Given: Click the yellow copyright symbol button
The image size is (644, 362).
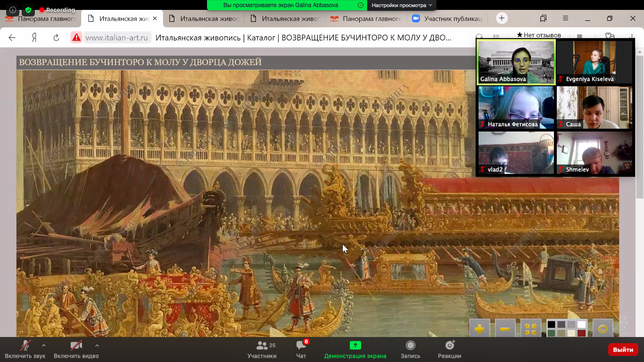Looking at the screenshot, I should tap(603, 329).
